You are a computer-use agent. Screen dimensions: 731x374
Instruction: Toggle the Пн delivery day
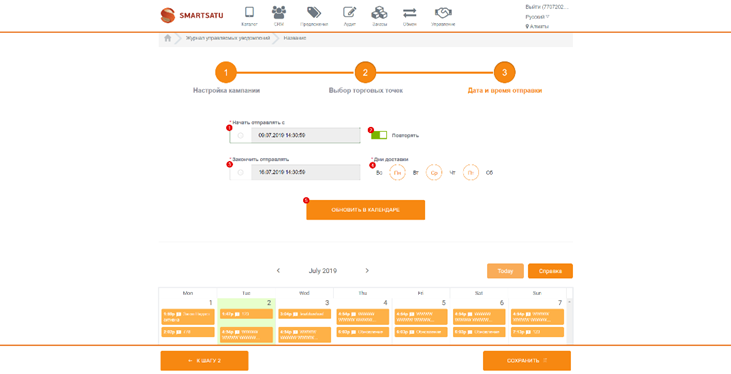[397, 173]
